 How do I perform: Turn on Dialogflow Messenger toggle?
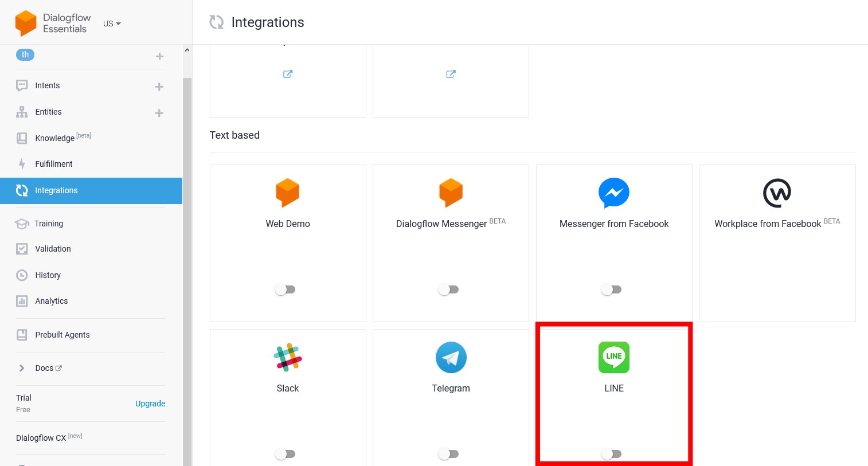click(448, 289)
